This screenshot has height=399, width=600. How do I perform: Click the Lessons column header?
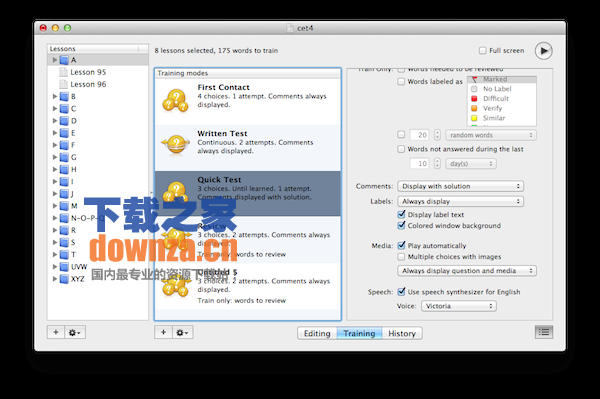98,49
